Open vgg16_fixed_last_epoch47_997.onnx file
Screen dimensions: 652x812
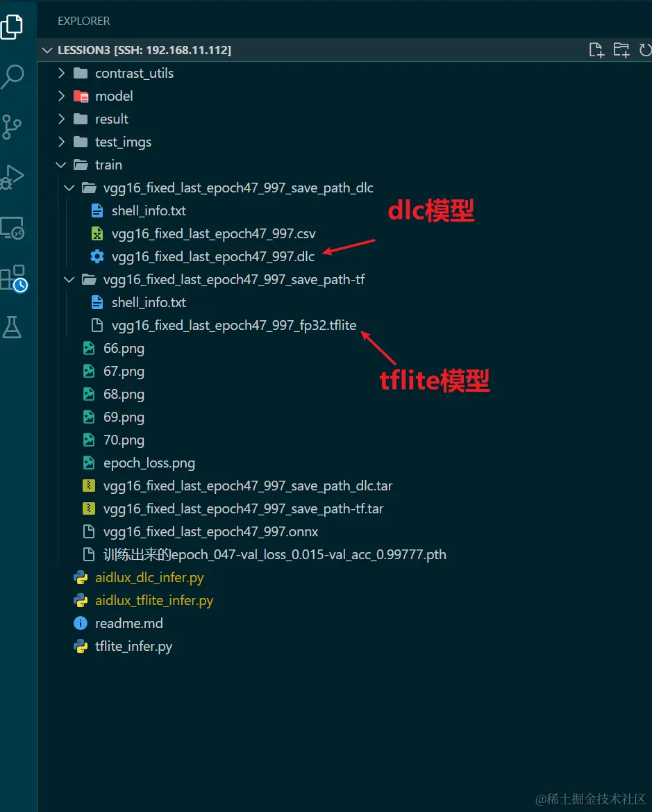[x=211, y=532]
